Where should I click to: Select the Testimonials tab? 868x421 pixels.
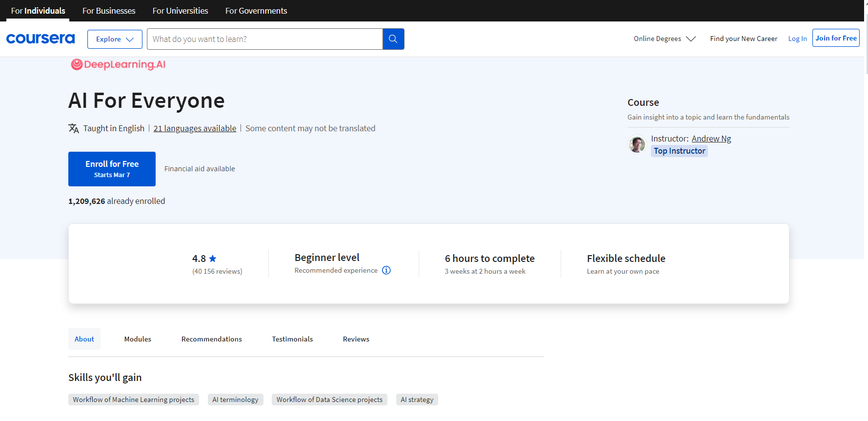(x=292, y=339)
